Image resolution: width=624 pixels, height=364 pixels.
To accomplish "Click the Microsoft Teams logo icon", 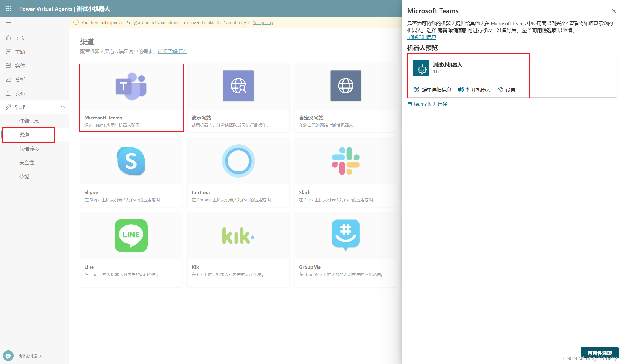I will coord(131,86).
